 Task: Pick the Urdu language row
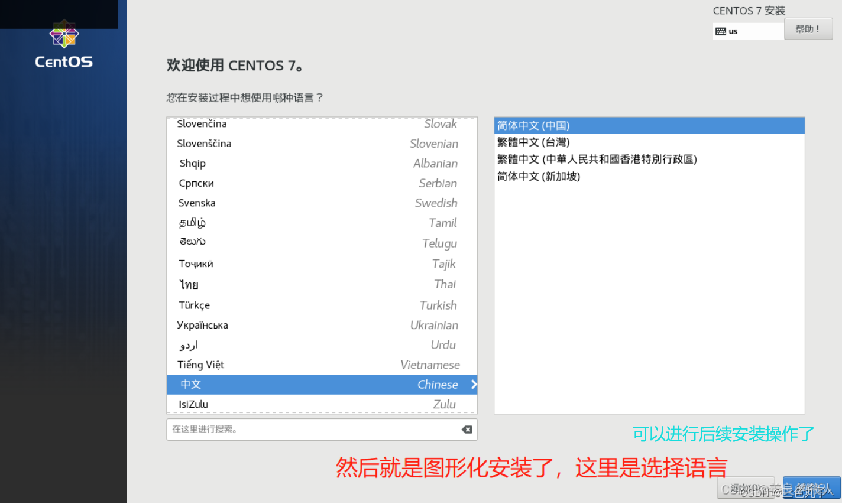click(x=322, y=345)
